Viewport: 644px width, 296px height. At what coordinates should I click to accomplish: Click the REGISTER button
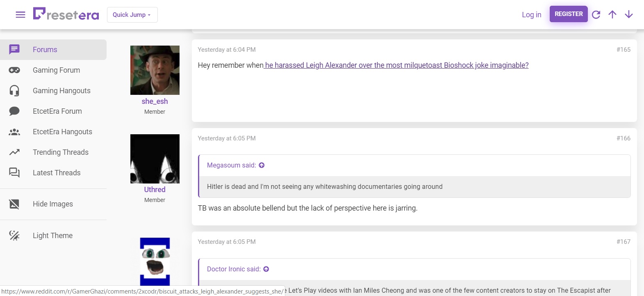(x=569, y=14)
